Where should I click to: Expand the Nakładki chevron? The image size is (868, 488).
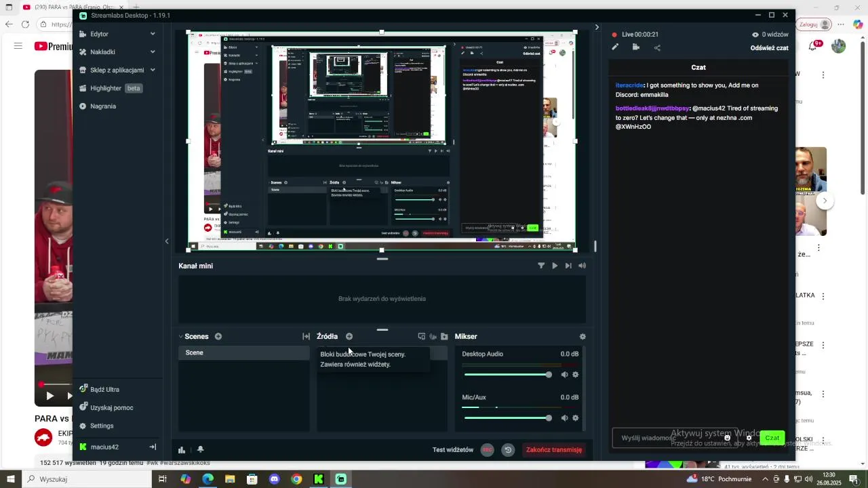pos(153,52)
